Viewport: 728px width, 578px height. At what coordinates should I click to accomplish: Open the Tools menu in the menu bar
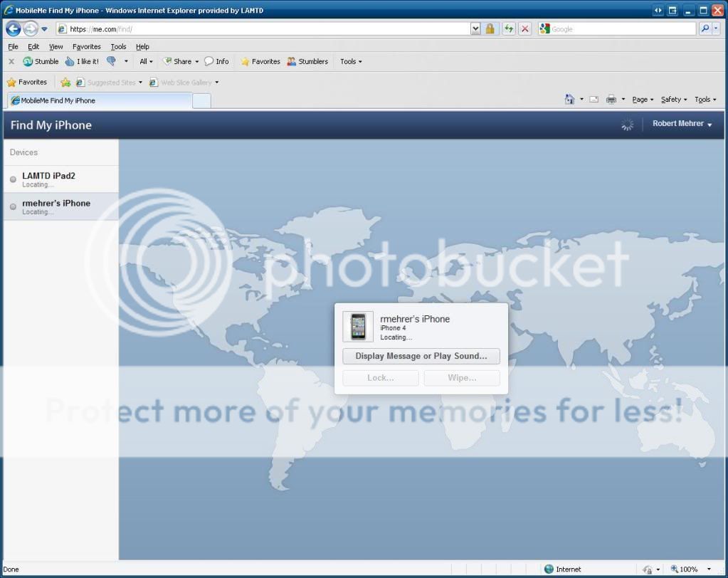[x=118, y=46]
